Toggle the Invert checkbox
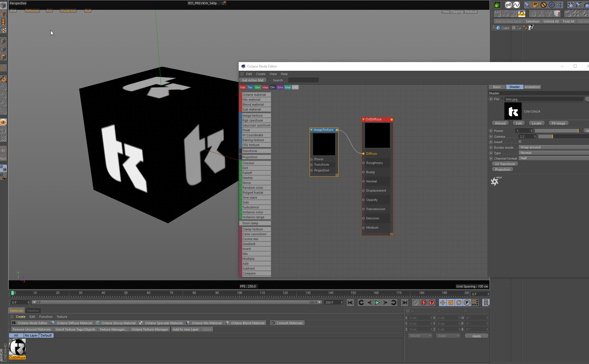 click(520, 142)
